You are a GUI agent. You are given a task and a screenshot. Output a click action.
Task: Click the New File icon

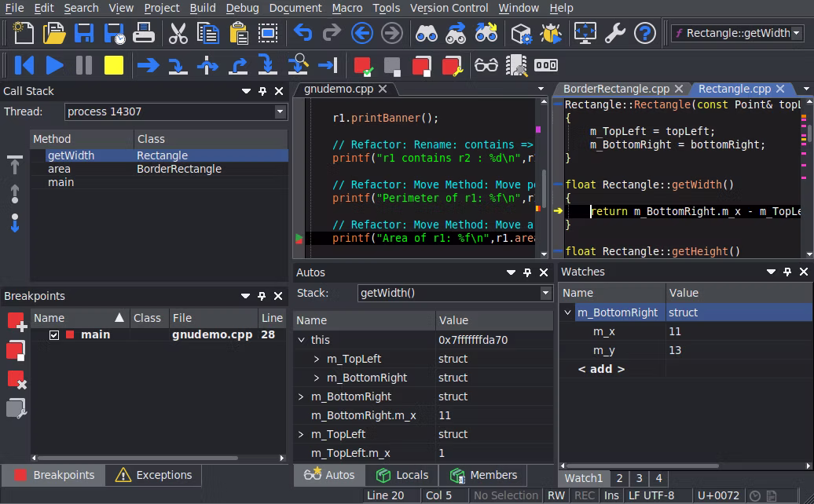23,33
